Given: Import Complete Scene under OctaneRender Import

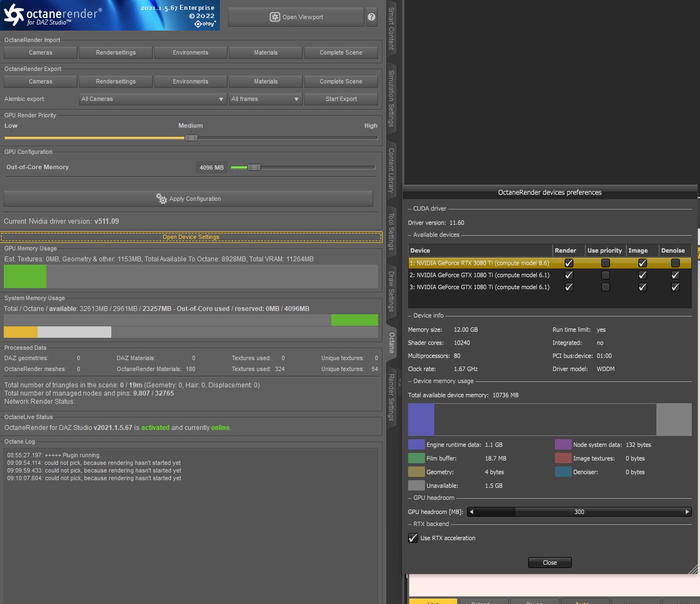Looking at the screenshot, I should pos(341,52).
